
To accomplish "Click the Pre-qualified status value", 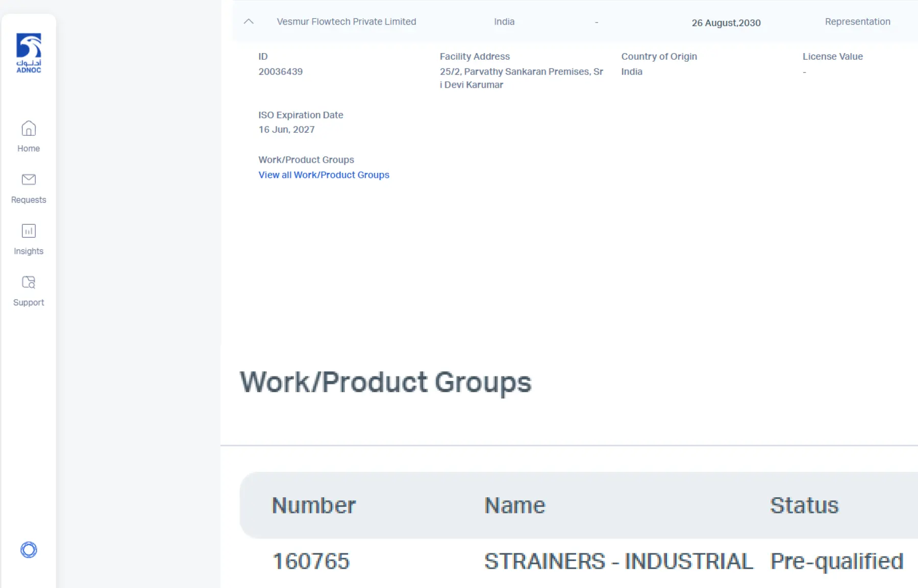I will (x=836, y=561).
